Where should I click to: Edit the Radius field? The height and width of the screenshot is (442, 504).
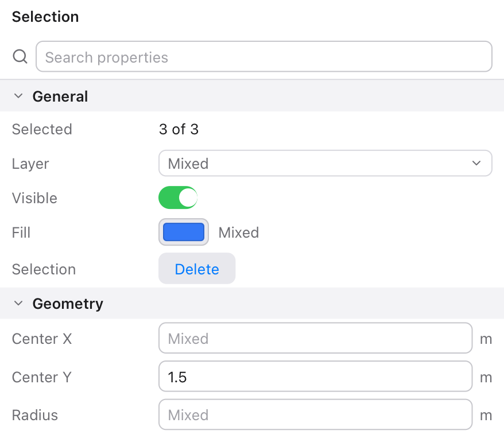315,414
